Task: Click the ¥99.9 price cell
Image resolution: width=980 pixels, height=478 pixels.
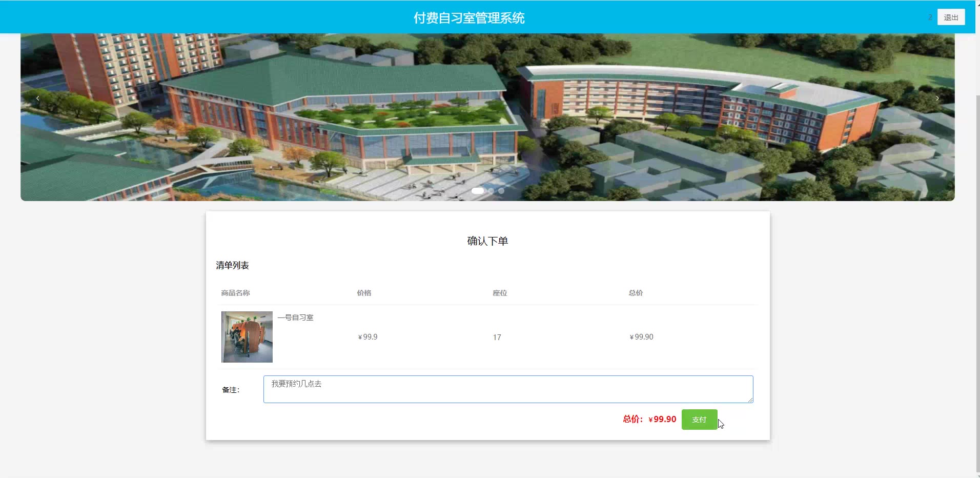Action: [367, 337]
